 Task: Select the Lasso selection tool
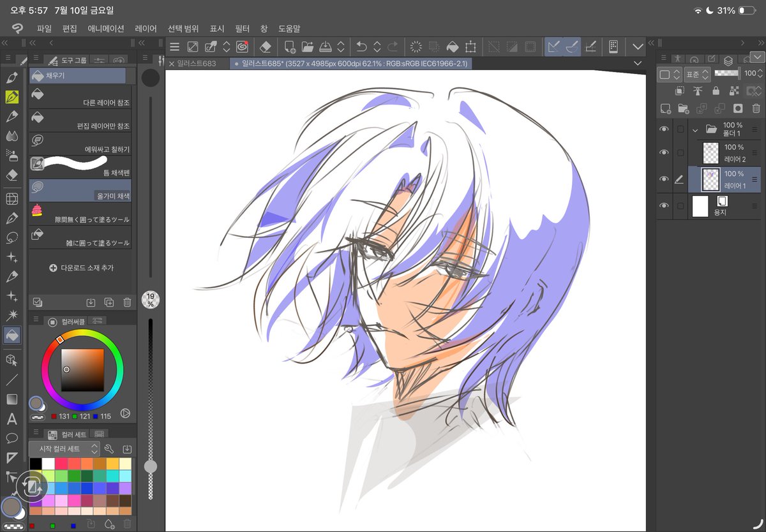pyautogui.click(x=11, y=237)
